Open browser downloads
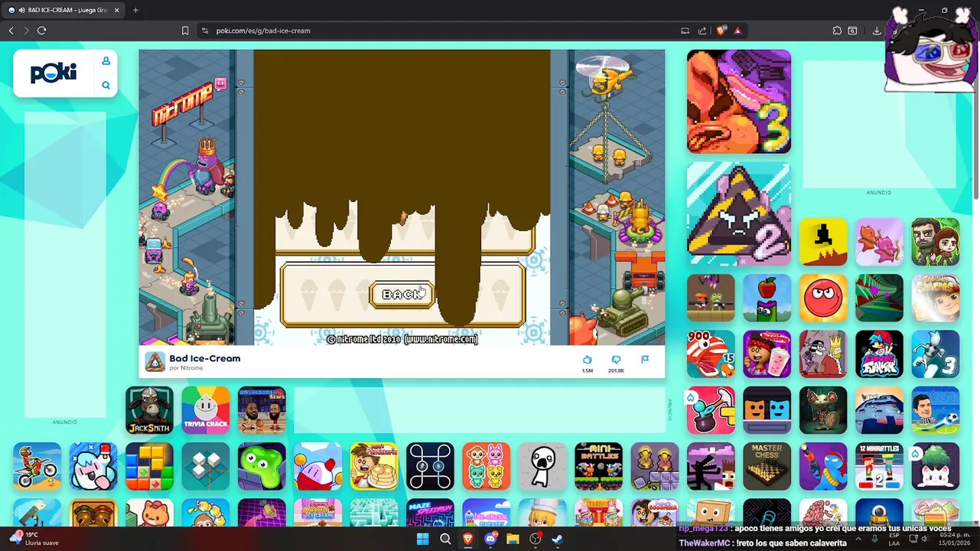Viewport: 980px width, 551px height. pos(877,31)
